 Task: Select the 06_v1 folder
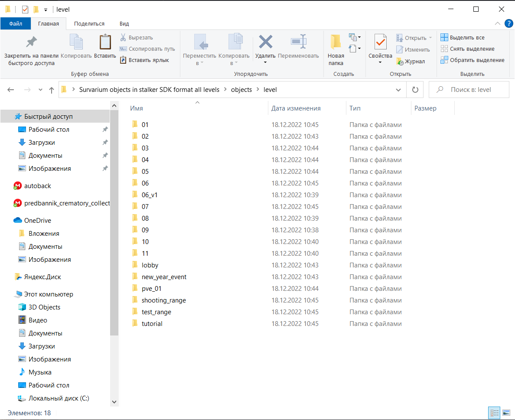pyautogui.click(x=150, y=195)
